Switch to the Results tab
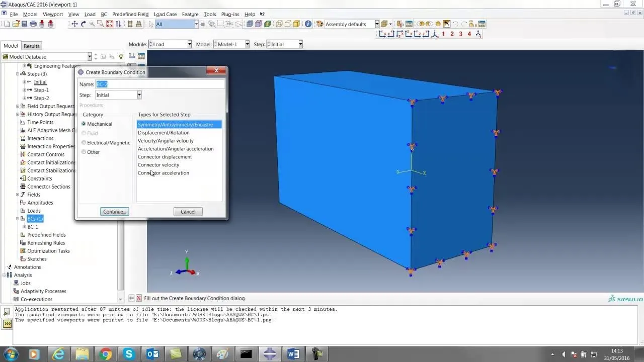Viewport: 644px width, 362px height. [31, 46]
